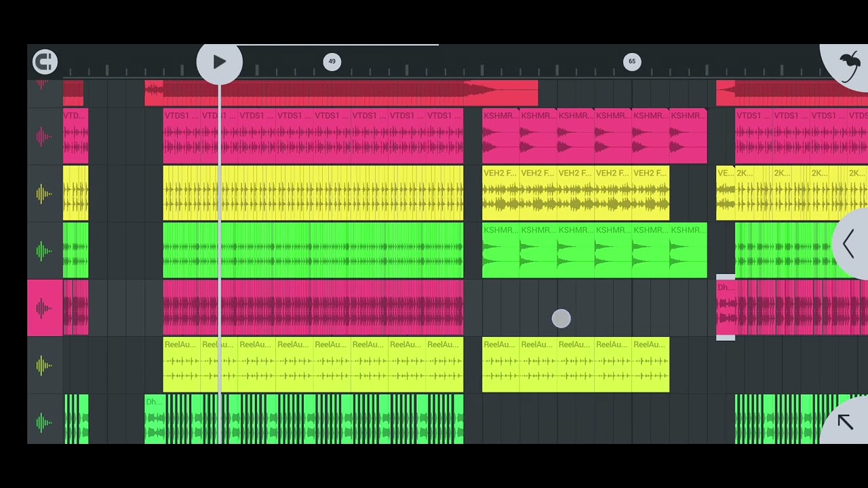Screen dimensions: 868x488
Task: Select the first 'VEH2 F...' clip
Action: point(500,193)
